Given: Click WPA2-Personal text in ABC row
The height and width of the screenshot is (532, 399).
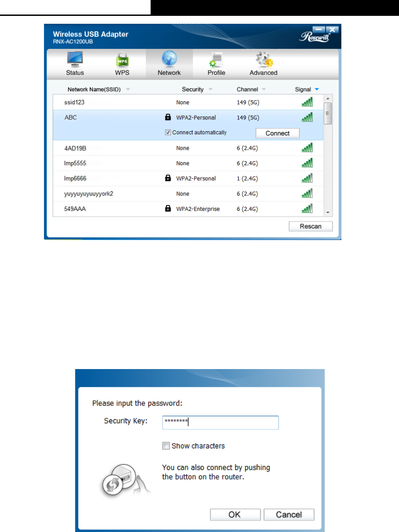Looking at the screenshot, I should point(196,118).
